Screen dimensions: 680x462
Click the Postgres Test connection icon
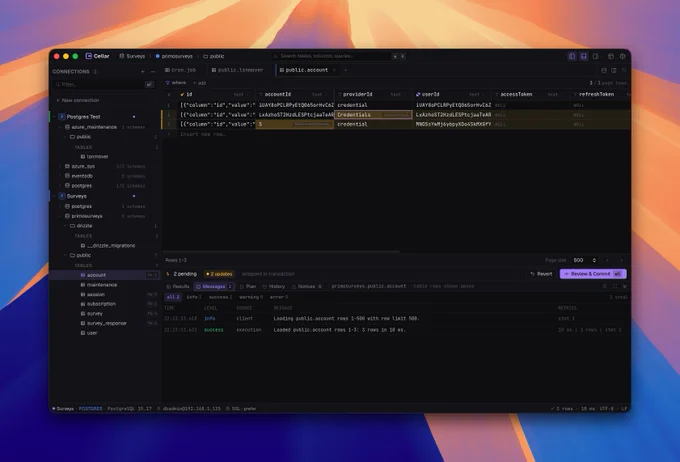point(62,117)
